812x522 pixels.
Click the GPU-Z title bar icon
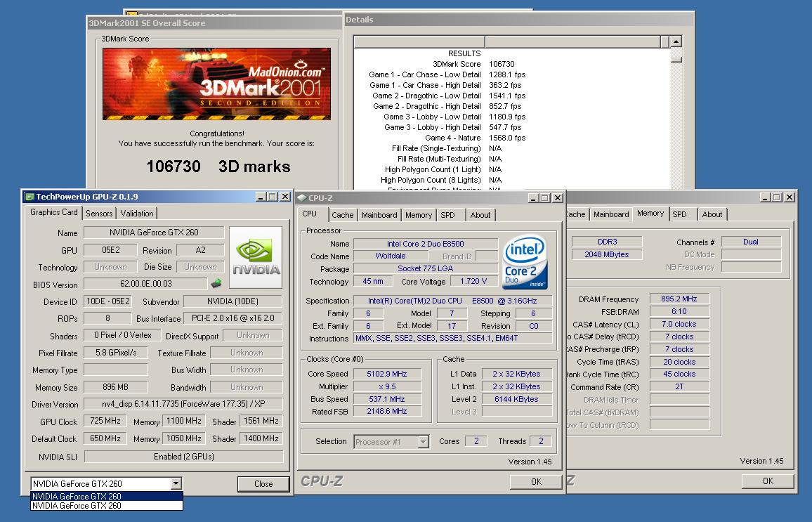[30, 197]
